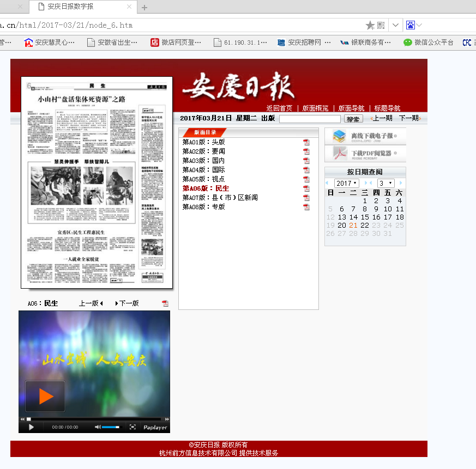The width and height of the screenshot is (476, 469).
Task: Go to next month with calendar right arrow
Action: tap(401, 183)
